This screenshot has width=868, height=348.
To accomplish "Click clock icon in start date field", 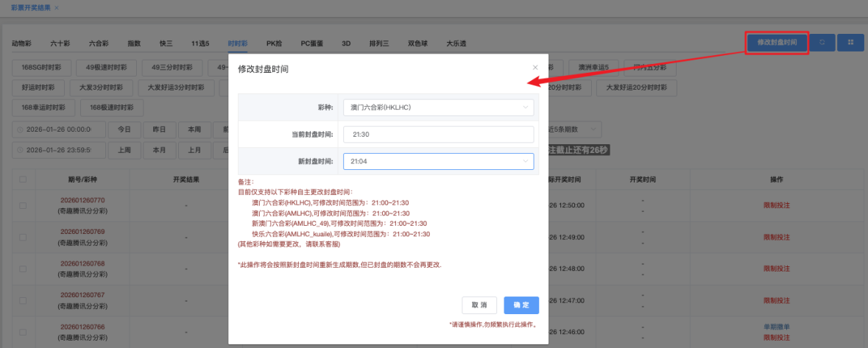I will pyautogui.click(x=19, y=129).
